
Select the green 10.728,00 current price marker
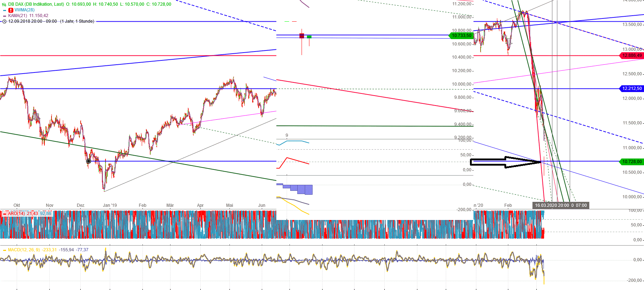pyautogui.click(x=632, y=162)
